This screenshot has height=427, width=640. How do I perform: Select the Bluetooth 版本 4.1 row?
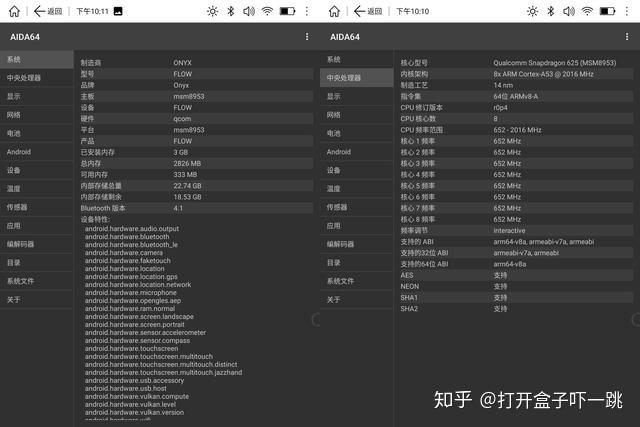point(196,208)
